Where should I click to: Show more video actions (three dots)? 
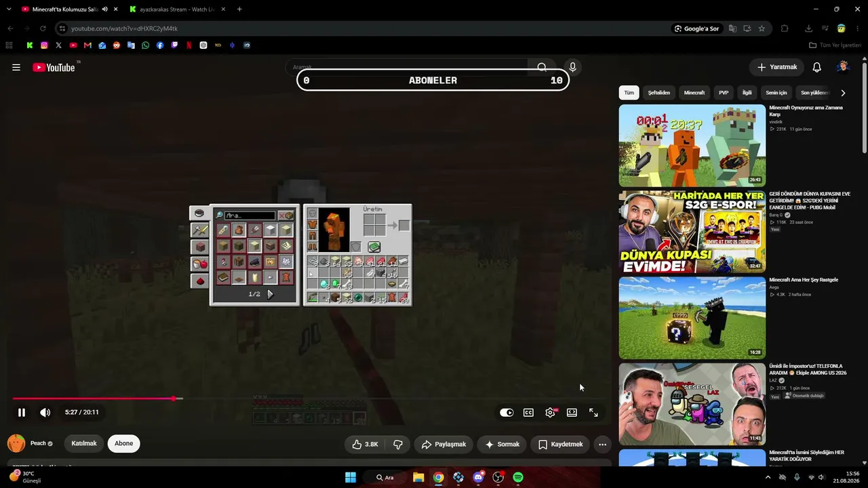coord(602,445)
